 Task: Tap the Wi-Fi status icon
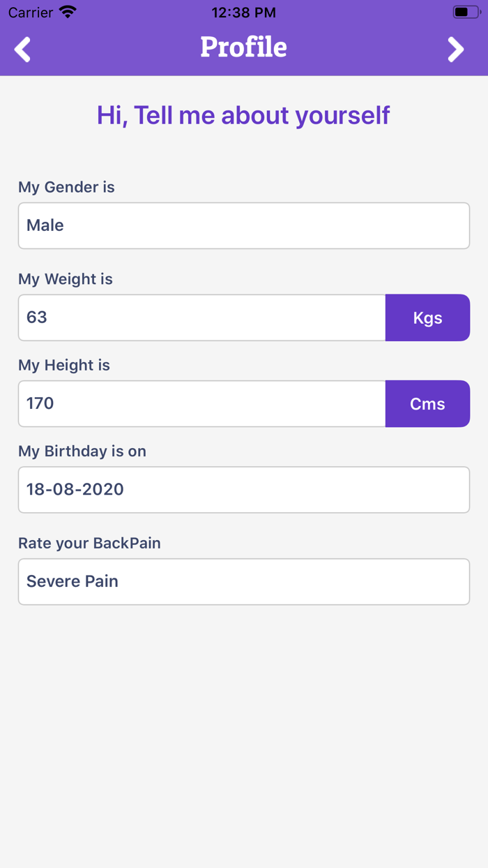68,12
